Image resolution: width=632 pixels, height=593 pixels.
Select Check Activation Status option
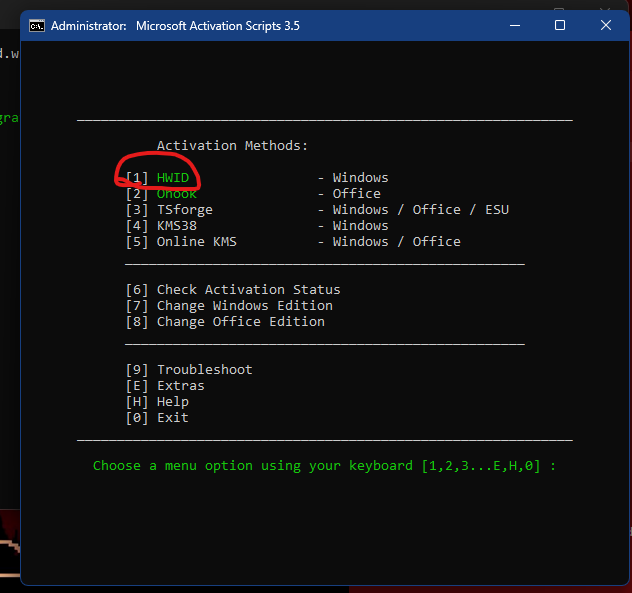pos(233,290)
